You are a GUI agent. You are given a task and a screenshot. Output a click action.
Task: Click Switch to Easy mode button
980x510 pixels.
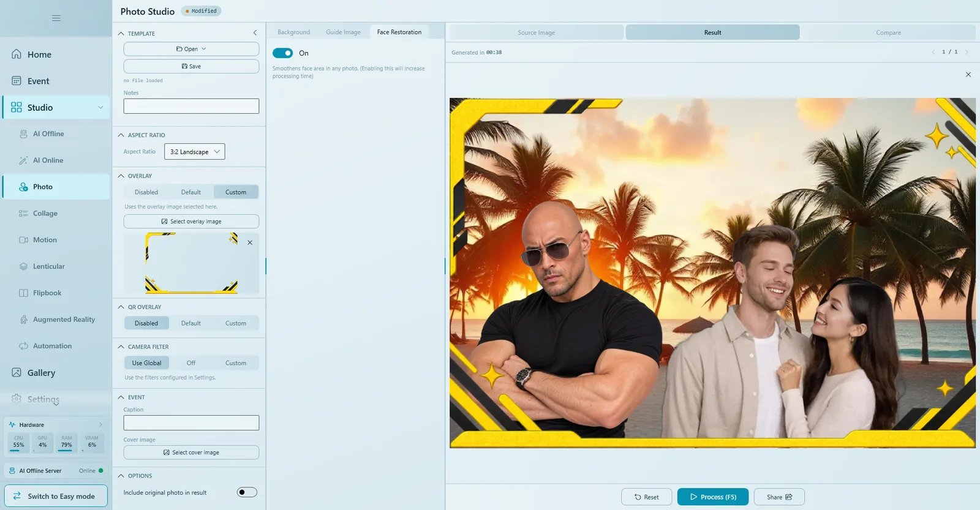(56, 497)
